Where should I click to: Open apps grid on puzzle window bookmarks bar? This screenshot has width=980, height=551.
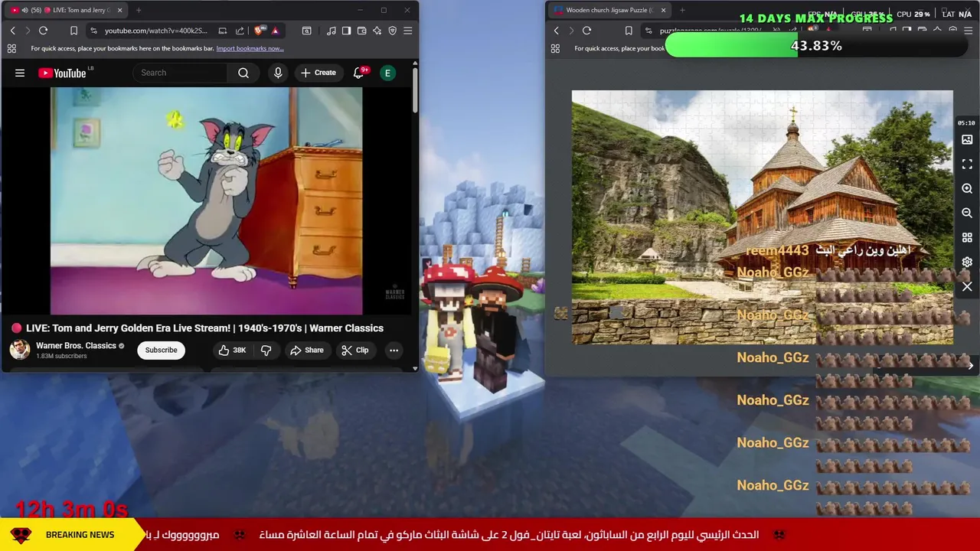[x=555, y=48]
